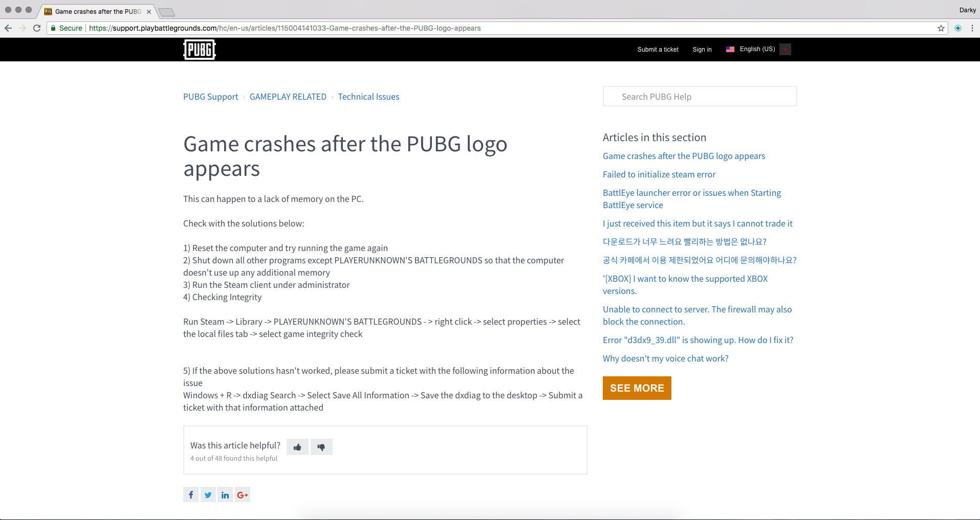Open Korean article about 공식 카페에서 이용 제한
980x520 pixels.
pos(700,260)
